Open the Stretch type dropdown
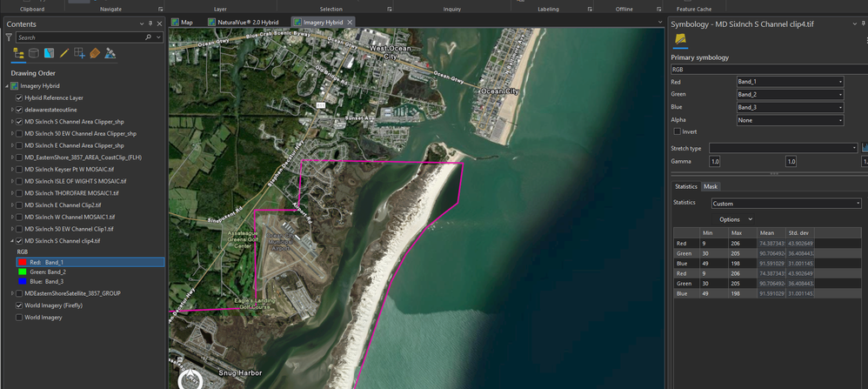Image resolution: width=868 pixels, height=389 pixels. pos(784,148)
